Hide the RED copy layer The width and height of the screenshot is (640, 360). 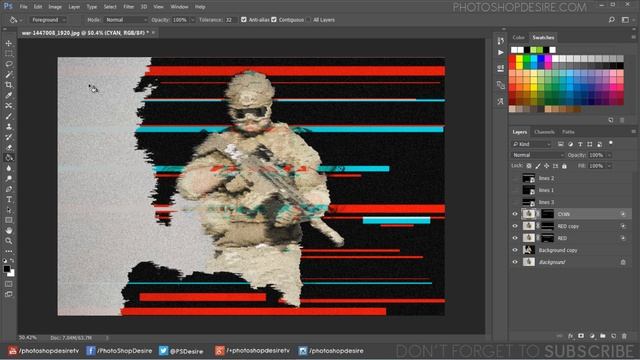[x=515, y=226]
